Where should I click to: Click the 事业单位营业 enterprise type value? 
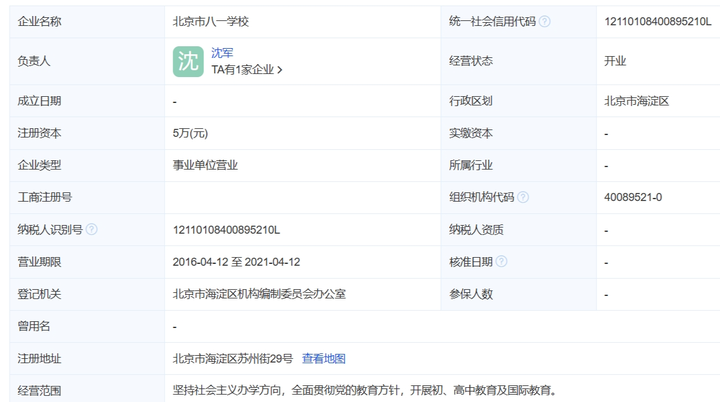205,165
